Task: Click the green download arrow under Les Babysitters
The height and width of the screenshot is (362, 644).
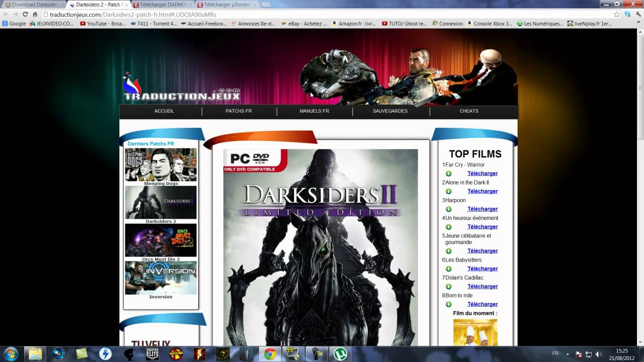Action: click(x=448, y=268)
